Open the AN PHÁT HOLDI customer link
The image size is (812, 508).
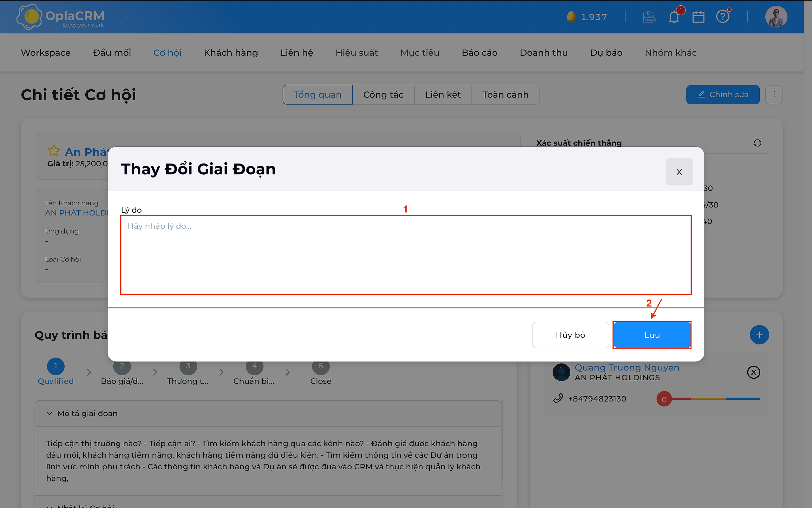coord(76,213)
